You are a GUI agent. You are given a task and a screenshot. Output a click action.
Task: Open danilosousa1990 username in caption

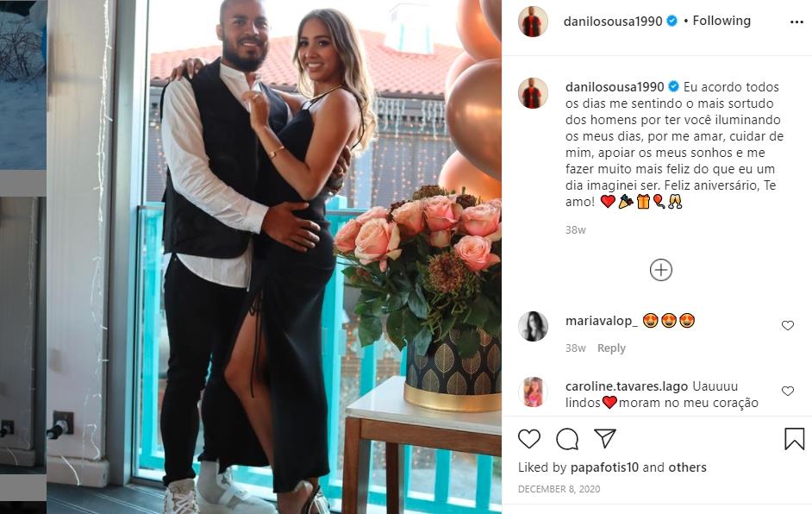(x=615, y=86)
